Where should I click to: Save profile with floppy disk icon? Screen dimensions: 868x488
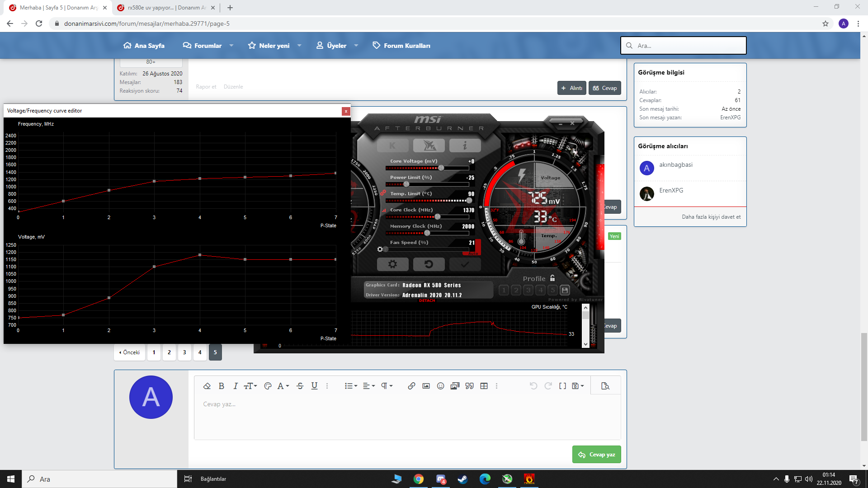coord(565,290)
